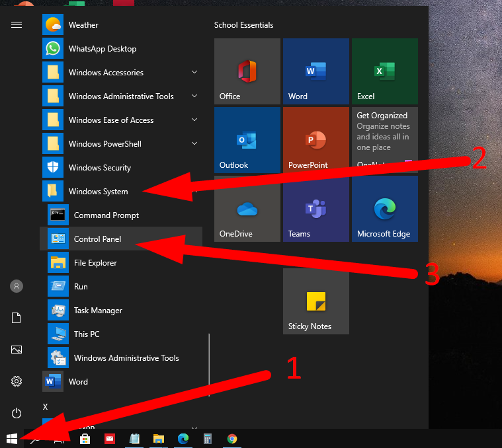Screen dimensions: 502x448
Task: Open the Outlook tile
Action: (x=247, y=140)
